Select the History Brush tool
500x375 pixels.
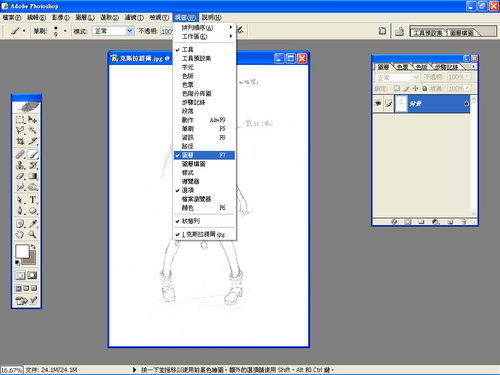[33, 165]
